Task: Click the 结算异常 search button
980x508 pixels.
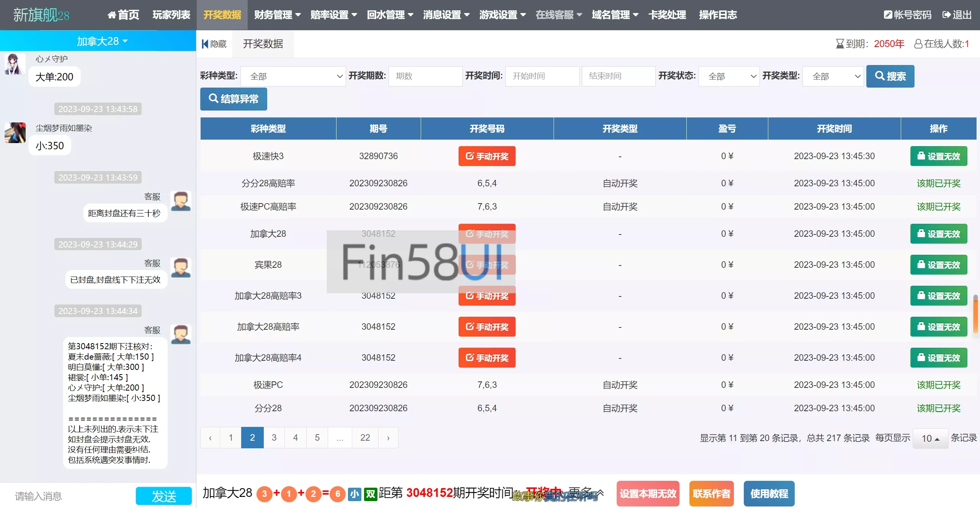Action: coord(234,99)
